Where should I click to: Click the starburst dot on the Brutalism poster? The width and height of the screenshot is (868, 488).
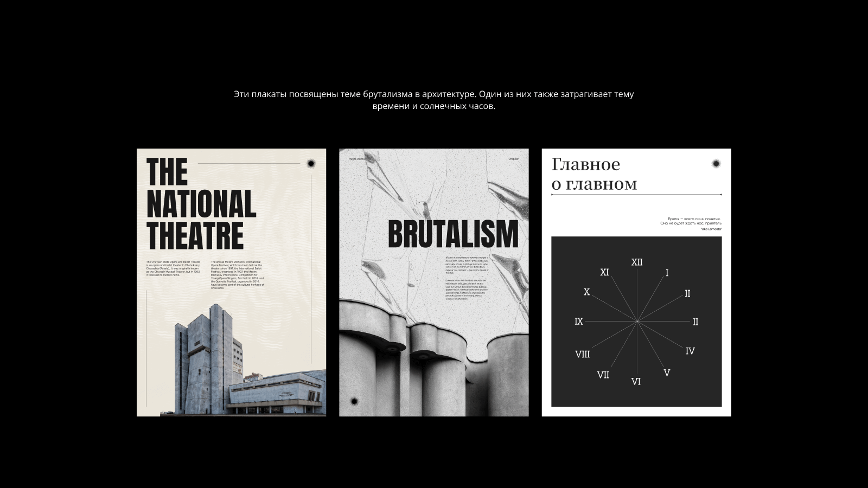(x=355, y=401)
